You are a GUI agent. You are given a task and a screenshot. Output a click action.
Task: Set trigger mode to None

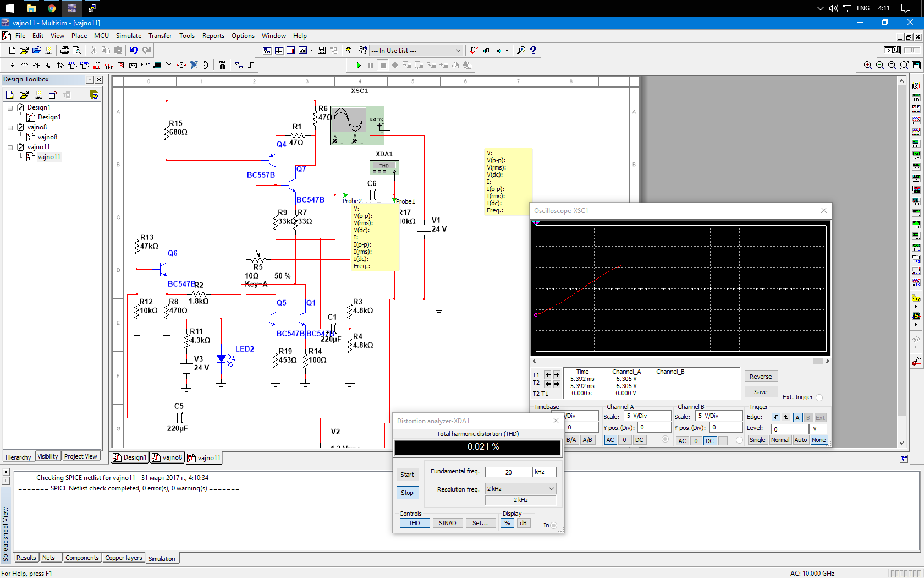point(818,440)
